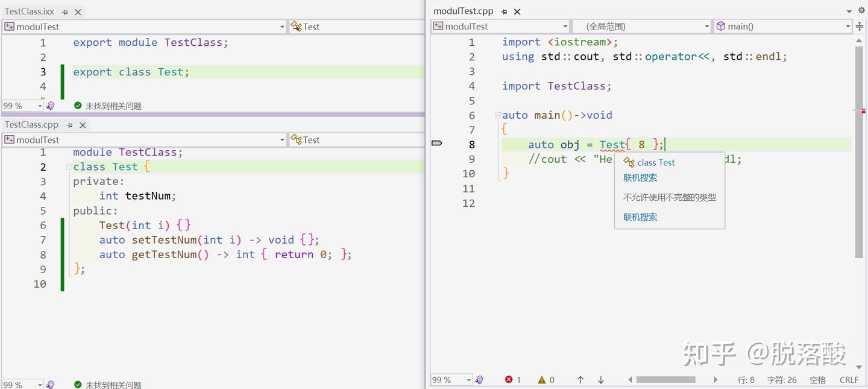Pin the TestClass.ixx tab

coord(66,12)
